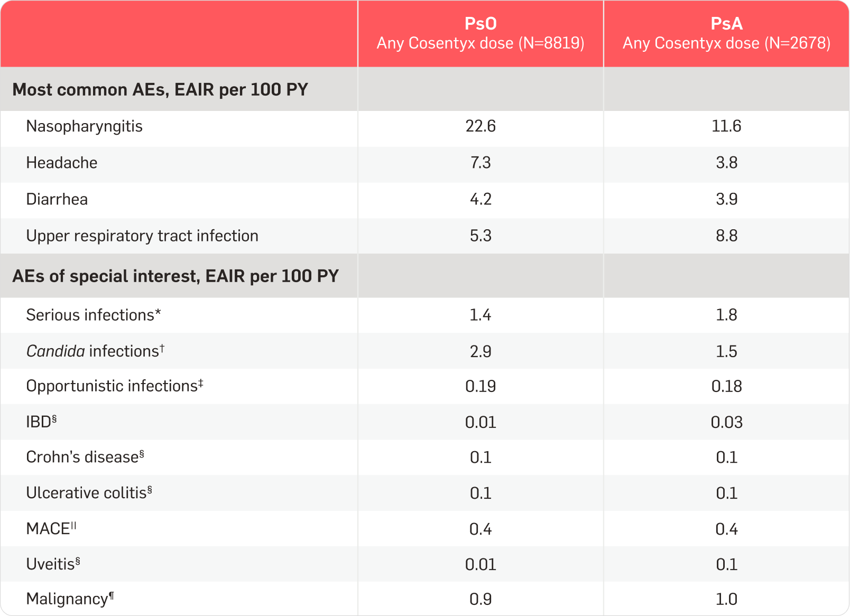
Task: Select the PsA Malignancy value 1.0
Action: click(x=726, y=599)
